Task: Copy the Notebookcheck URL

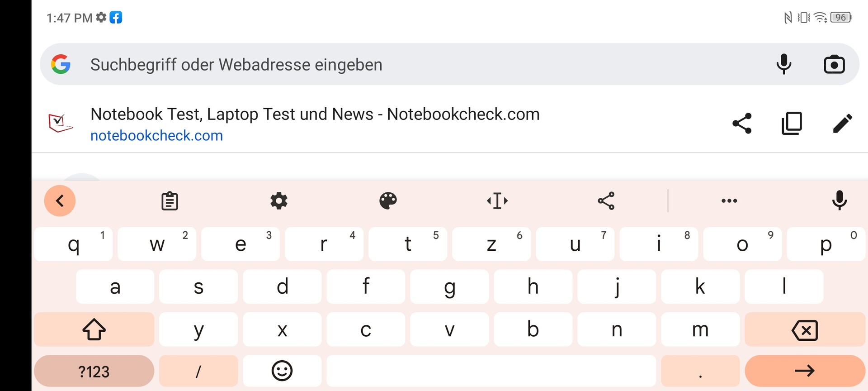Action: [792, 123]
